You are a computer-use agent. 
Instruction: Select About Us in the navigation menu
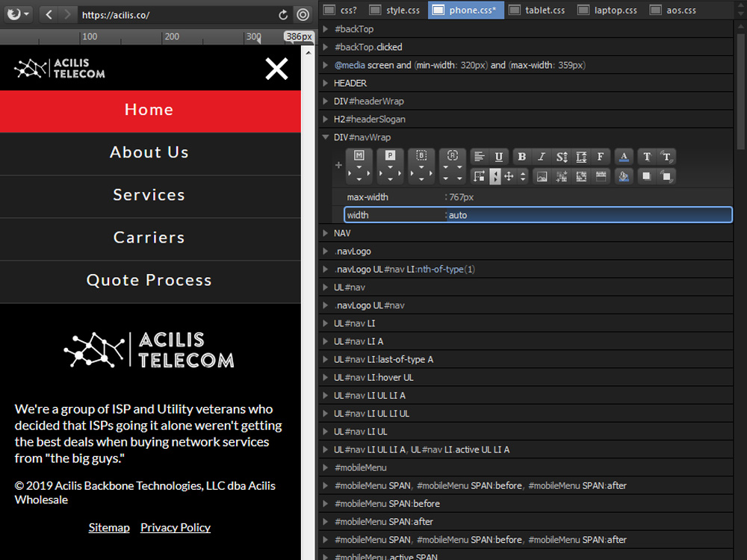coord(149,152)
